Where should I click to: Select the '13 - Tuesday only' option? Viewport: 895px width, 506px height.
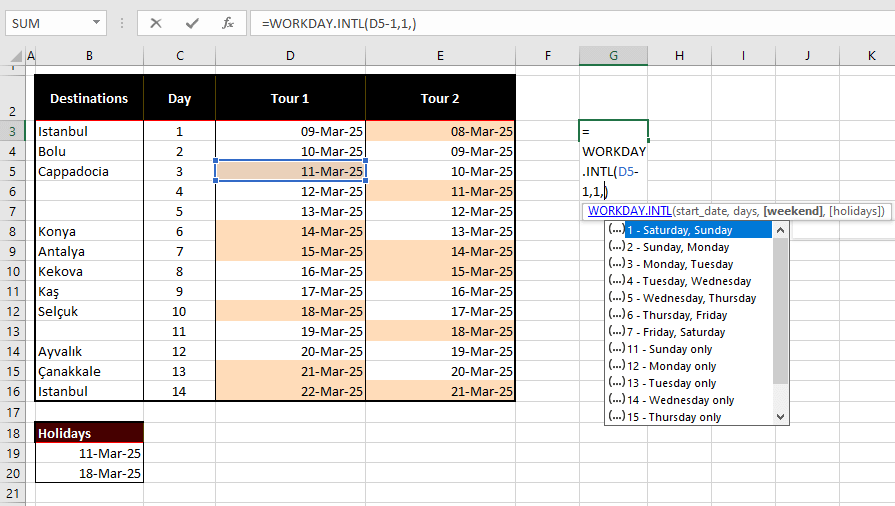point(671,383)
